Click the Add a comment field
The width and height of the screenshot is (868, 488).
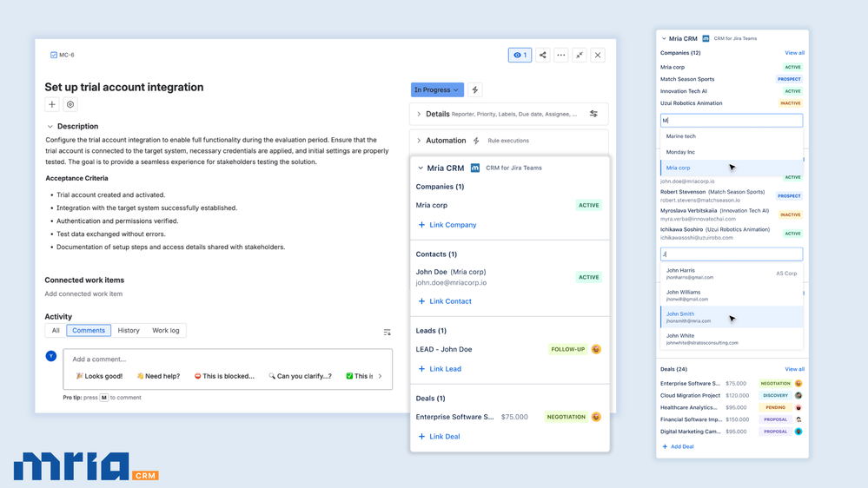coord(228,359)
